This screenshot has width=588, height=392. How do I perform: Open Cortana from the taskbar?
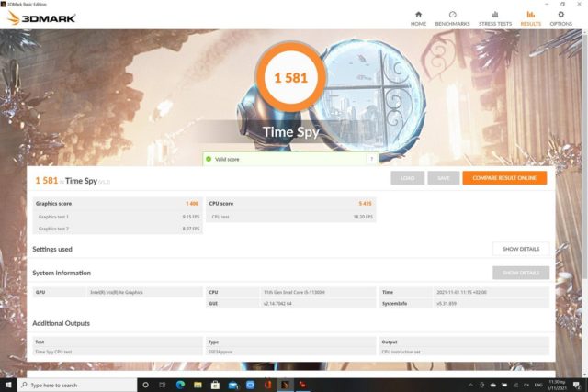[145, 385]
